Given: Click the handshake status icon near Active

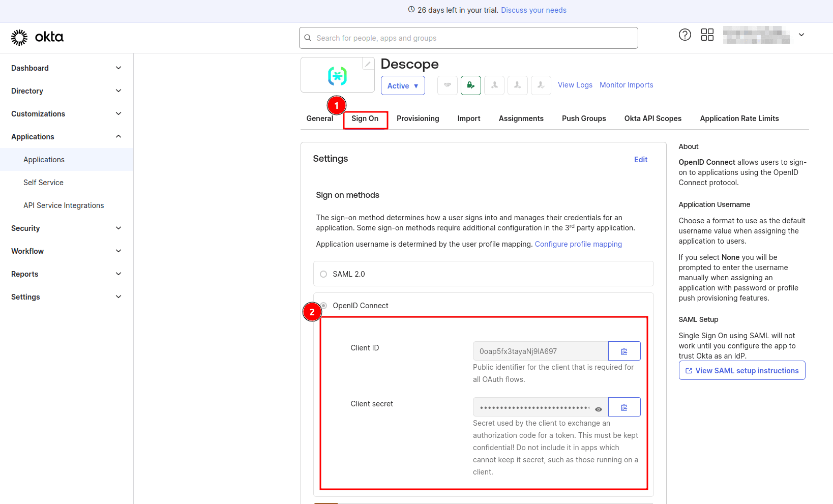Looking at the screenshot, I should click(x=447, y=85).
